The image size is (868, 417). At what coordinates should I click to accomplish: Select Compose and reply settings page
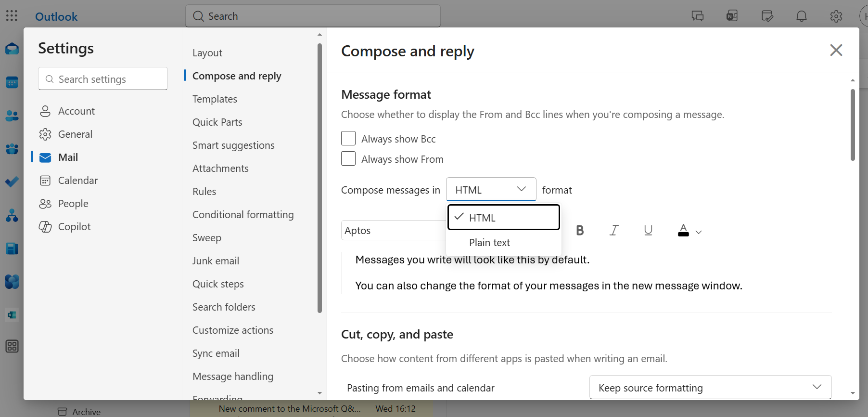(x=237, y=76)
